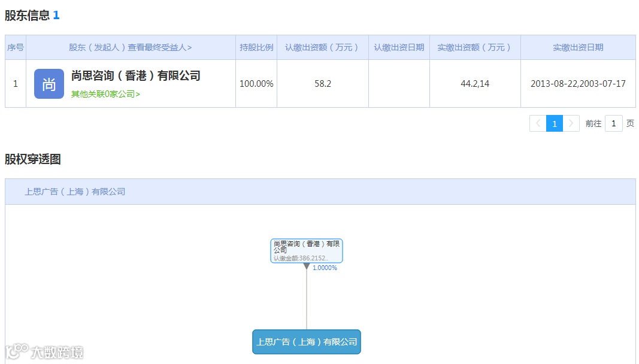The height and width of the screenshot is (364, 639).
Task: Click the blue count 1 beside 股东信息
Action: pyautogui.click(x=56, y=16)
